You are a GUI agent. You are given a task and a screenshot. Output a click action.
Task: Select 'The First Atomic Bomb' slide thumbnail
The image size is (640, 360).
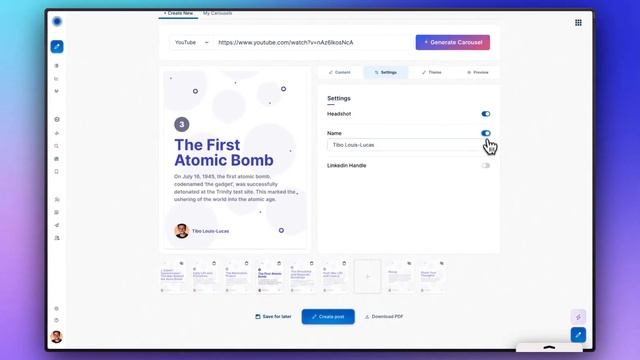coord(270,276)
